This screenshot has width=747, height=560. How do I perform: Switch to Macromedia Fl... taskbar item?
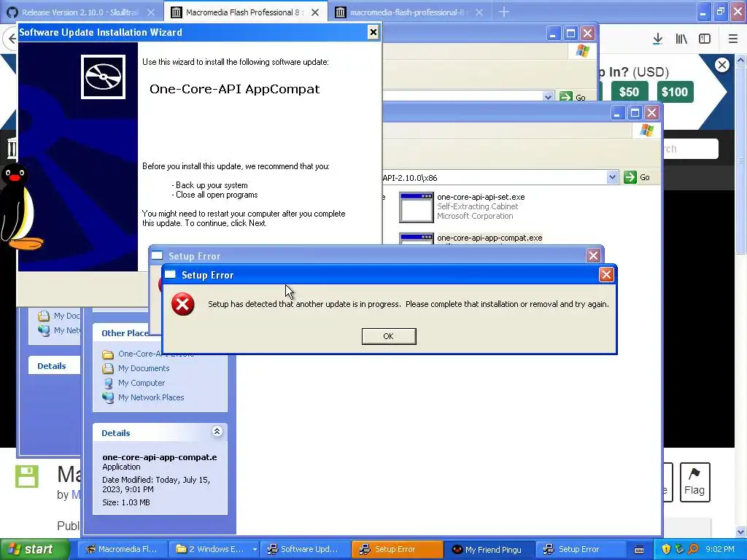coord(123,549)
